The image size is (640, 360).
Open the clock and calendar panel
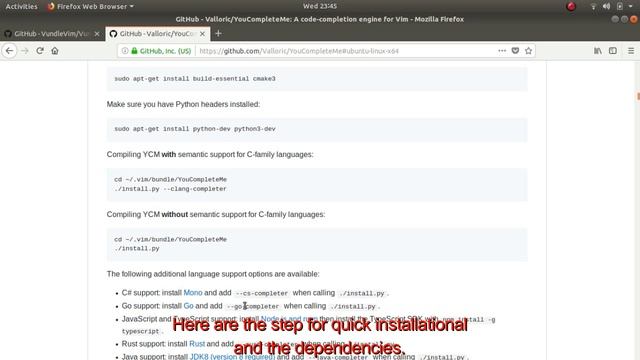point(320,6)
